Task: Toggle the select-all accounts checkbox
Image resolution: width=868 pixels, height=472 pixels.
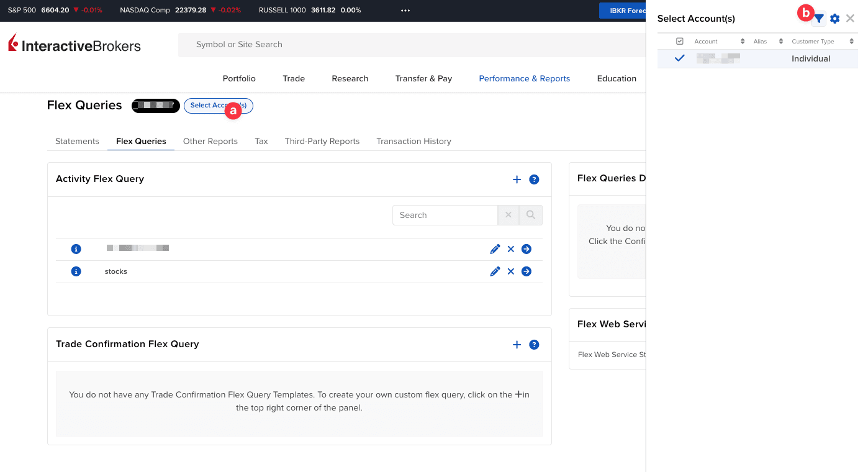Action: 680,42
